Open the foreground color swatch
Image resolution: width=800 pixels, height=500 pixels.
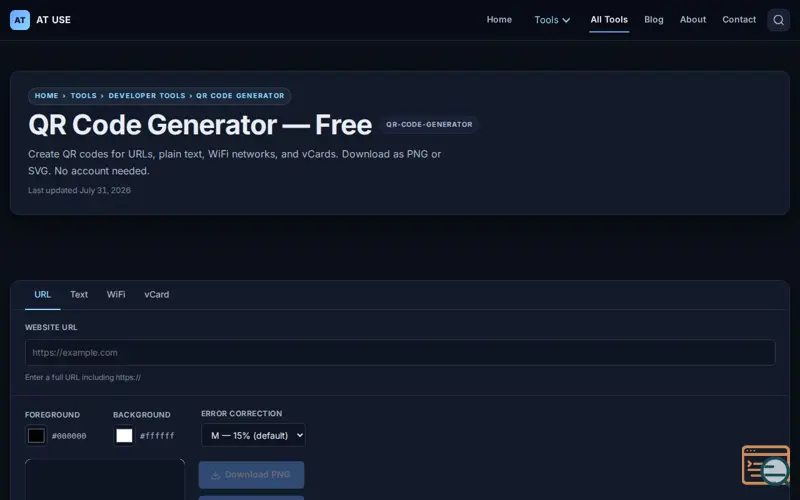coord(36,436)
